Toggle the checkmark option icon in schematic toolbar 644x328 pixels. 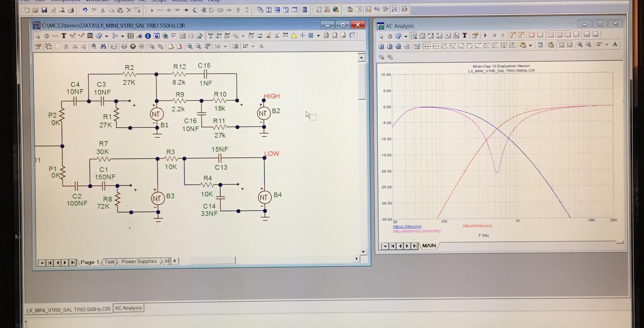coord(174,36)
